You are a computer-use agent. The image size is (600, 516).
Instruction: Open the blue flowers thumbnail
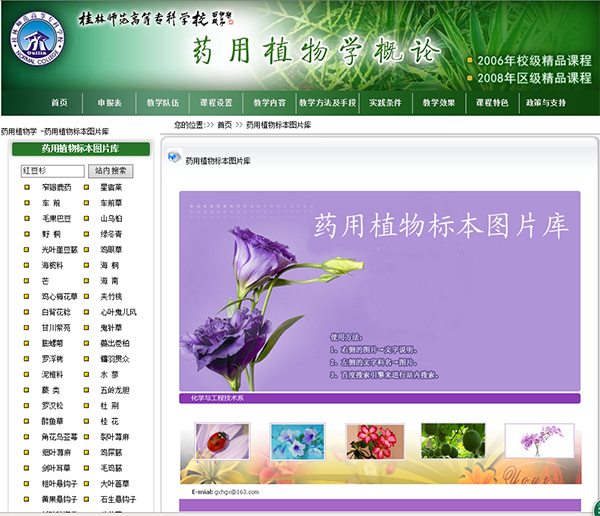tap(298, 440)
